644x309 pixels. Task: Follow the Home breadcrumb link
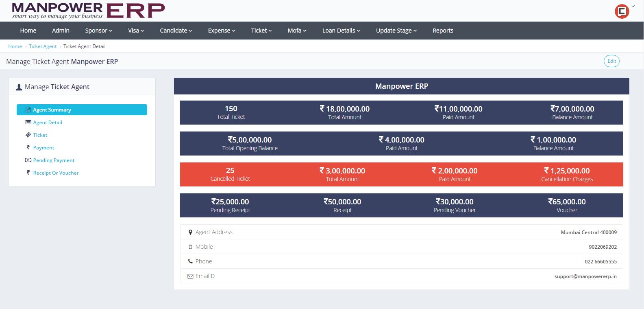[15, 46]
